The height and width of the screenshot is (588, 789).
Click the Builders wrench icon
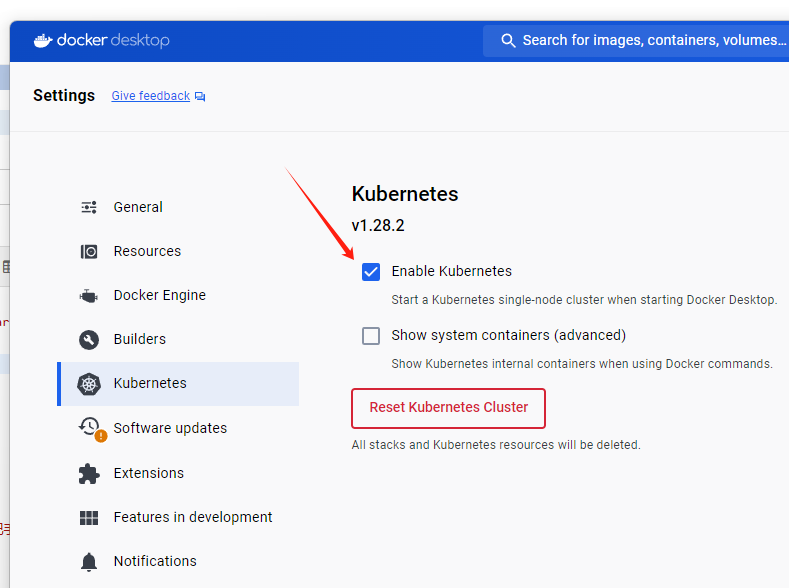[89, 339]
